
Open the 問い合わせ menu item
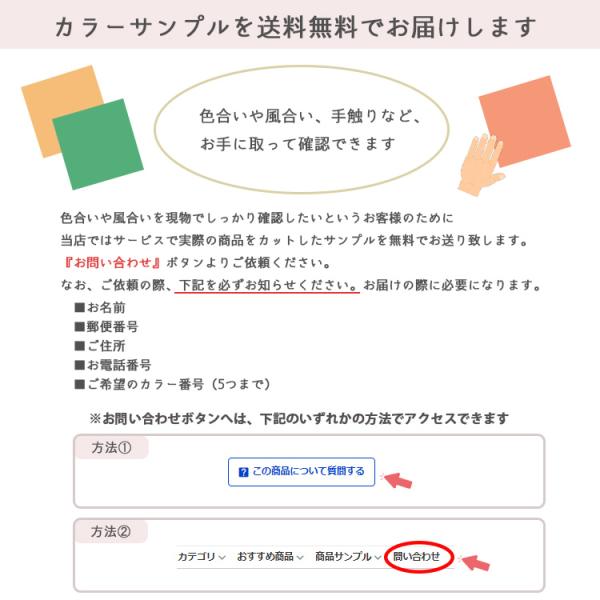tap(416, 556)
